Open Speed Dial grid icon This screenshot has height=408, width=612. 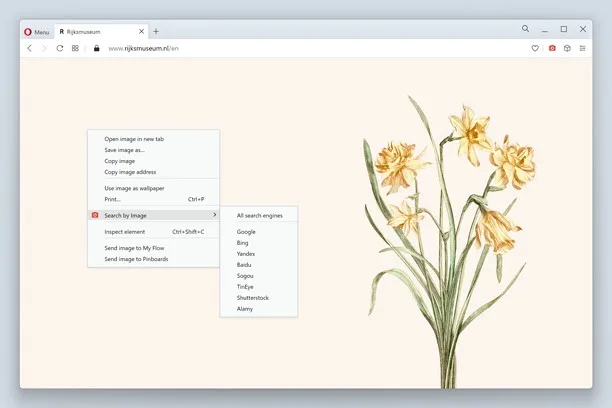pyautogui.click(x=75, y=48)
